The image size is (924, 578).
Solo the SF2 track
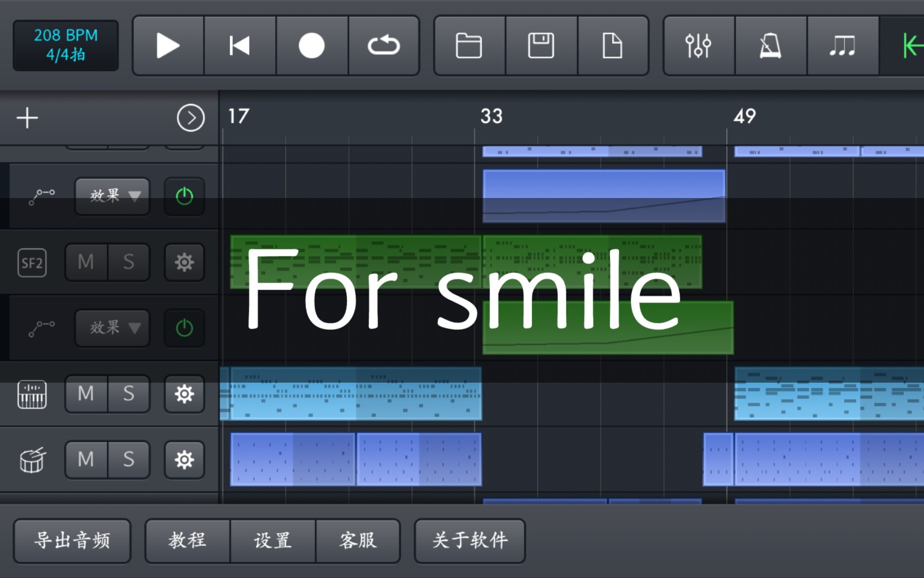(129, 262)
